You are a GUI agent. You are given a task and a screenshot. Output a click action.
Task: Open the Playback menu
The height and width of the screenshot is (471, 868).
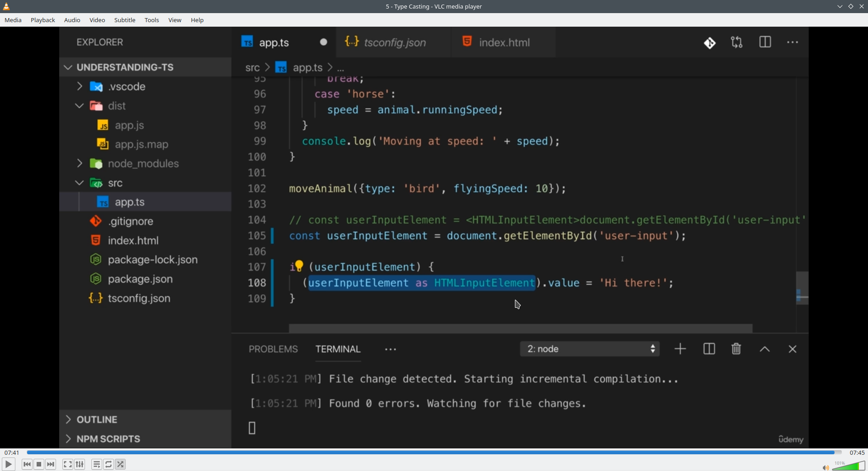coord(43,20)
